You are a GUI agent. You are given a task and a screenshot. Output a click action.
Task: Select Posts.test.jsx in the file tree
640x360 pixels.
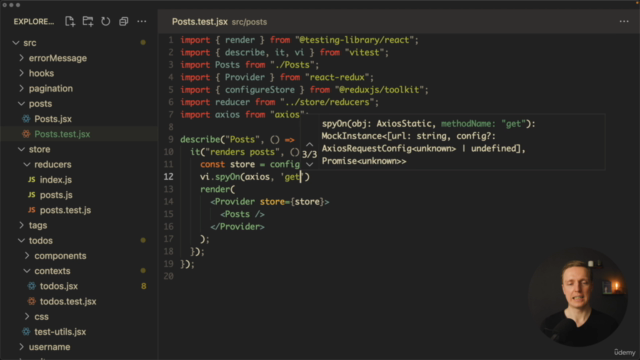click(62, 134)
